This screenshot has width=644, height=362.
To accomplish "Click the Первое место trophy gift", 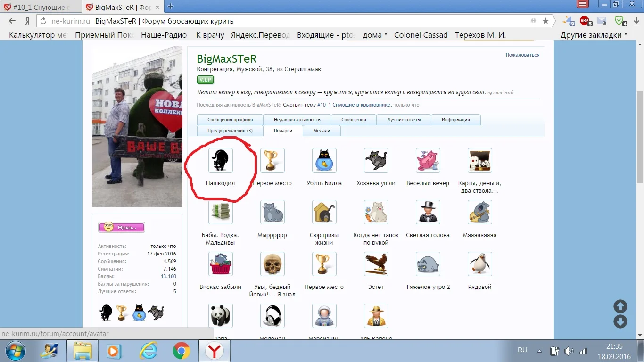I will [x=272, y=160].
